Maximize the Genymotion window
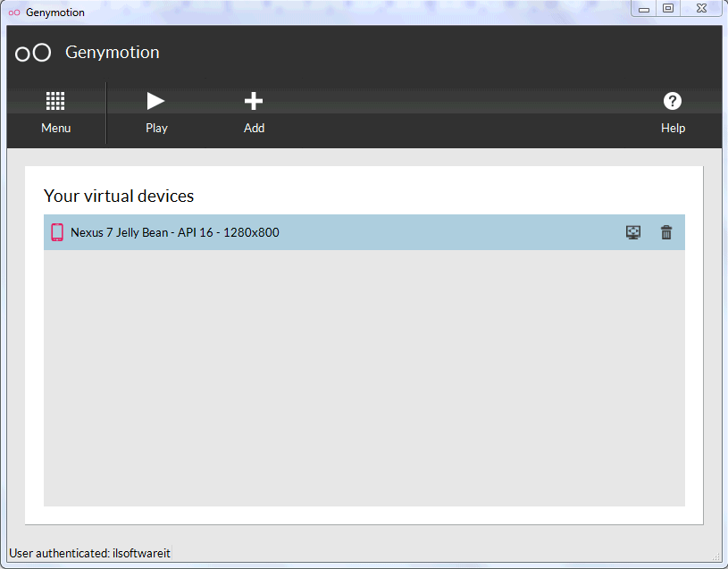The height and width of the screenshot is (569, 728). (667, 9)
